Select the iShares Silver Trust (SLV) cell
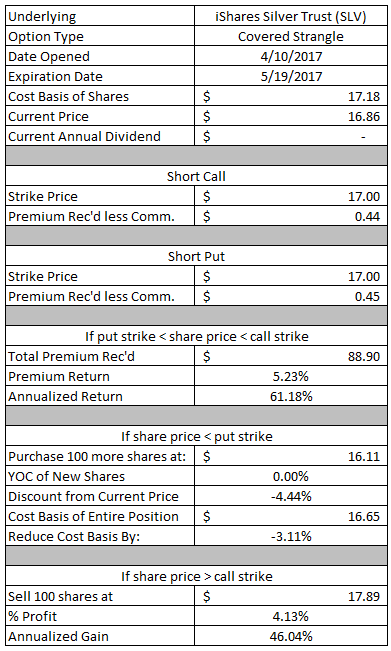The height and width of the screenshot is (651, 391). 291,17
